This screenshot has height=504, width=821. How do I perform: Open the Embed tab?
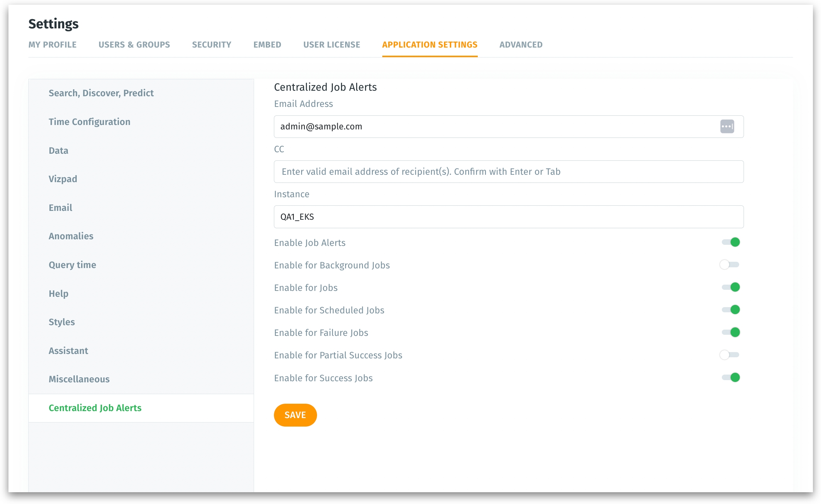pos(267,45)
